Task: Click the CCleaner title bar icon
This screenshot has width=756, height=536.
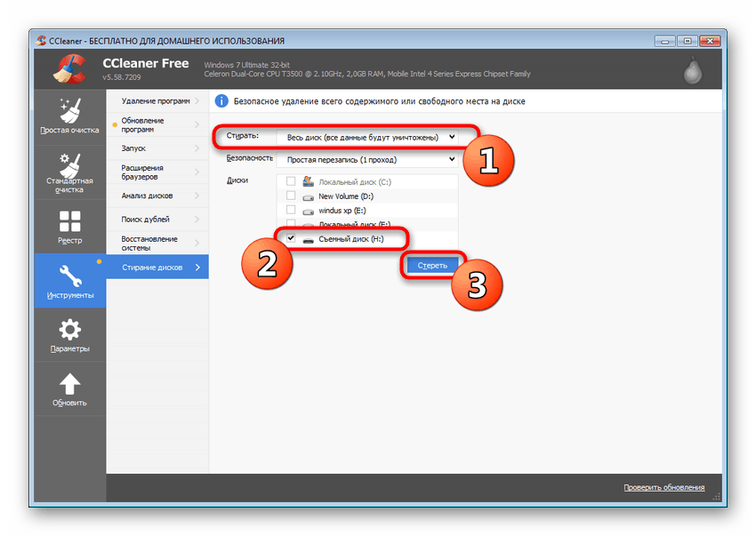Action: 42,41
